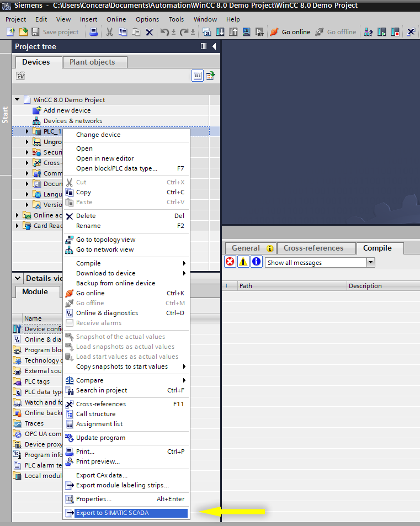Screen dimensions: 420x526
Task: Collapse the Project tree panel arrow
Action: pyautogui.click(x=214, y=46)
